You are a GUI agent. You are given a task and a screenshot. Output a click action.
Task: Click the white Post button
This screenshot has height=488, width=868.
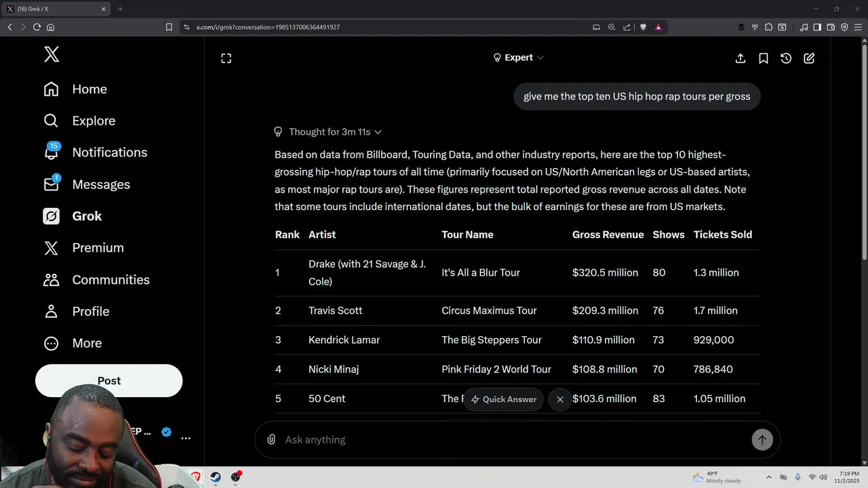coord(108,381)
